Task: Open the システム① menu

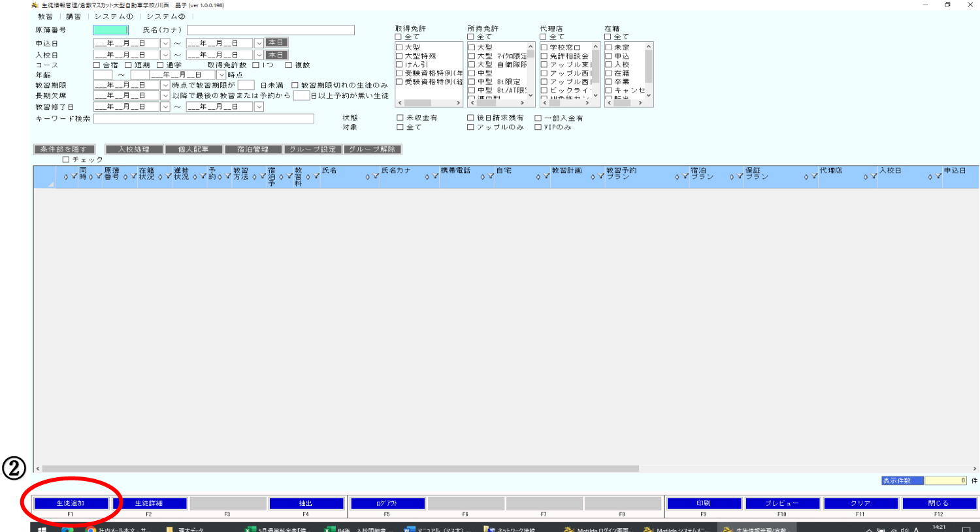Action: point(114,16)
